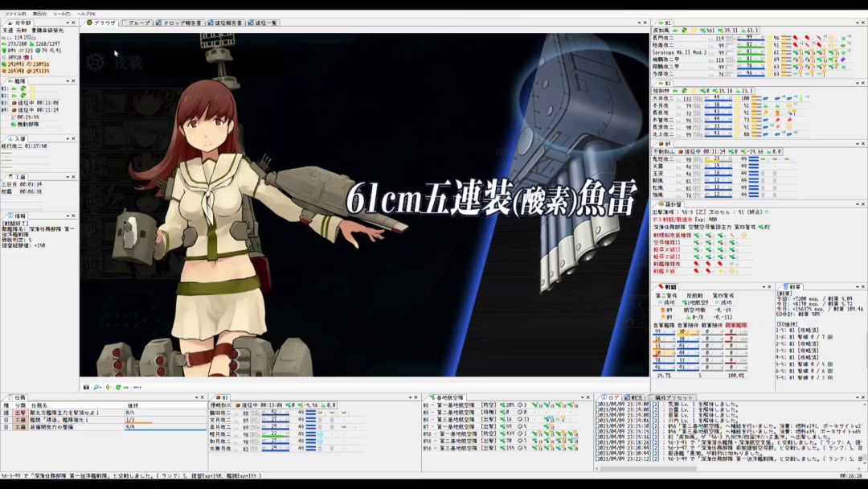Select the quest 敵北方艦隊主力を撃滅せよ！
The width and height of the screenshot is (868, 489).
66,413
